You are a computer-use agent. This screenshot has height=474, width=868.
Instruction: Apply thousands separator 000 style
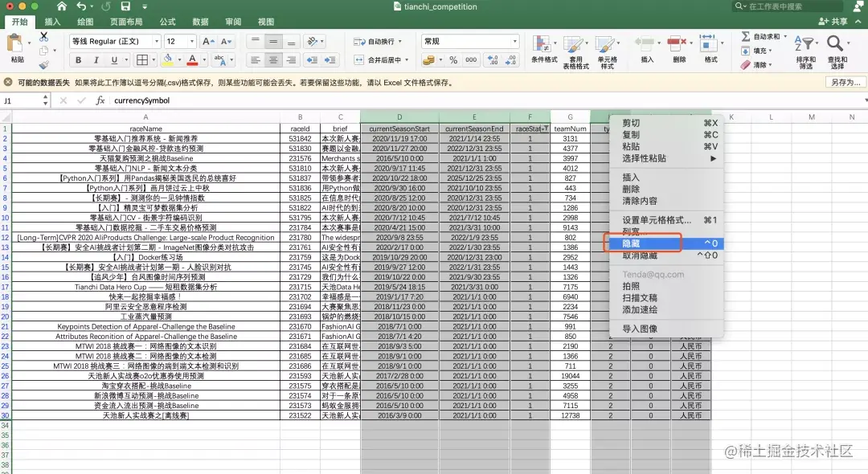click(x=471, y=59)
